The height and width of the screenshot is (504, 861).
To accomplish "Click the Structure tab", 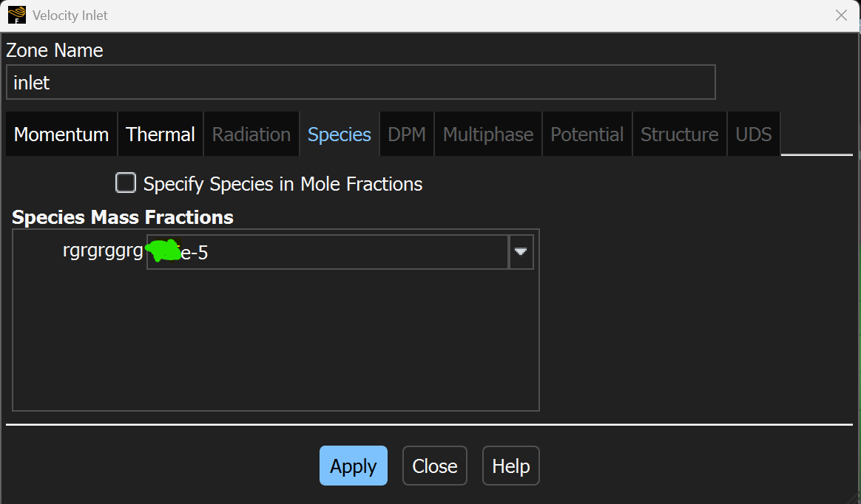I will (679, 134).
